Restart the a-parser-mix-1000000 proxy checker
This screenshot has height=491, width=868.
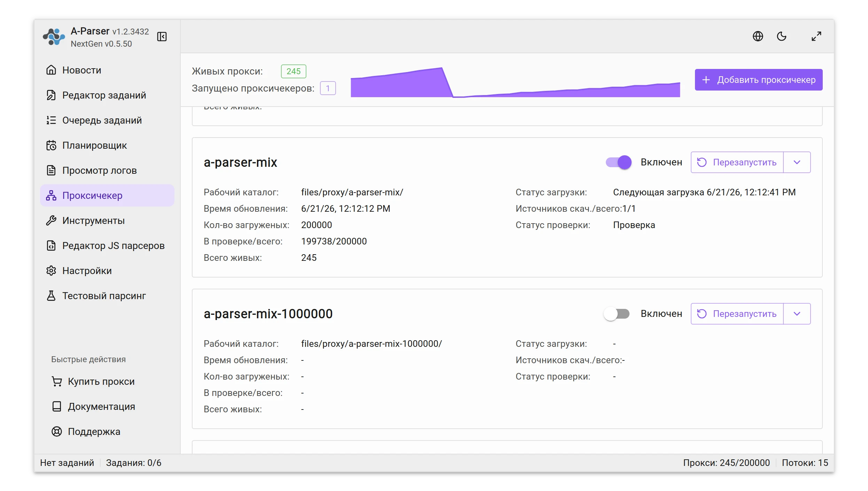tap(737, 314)
